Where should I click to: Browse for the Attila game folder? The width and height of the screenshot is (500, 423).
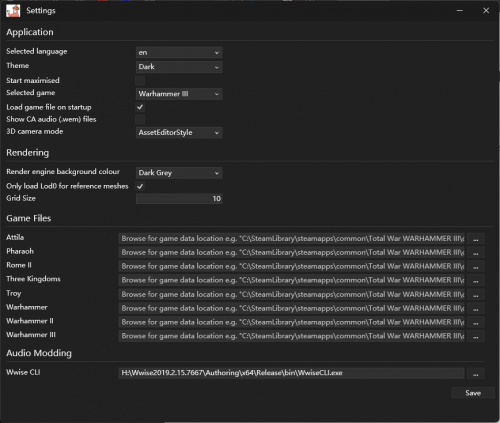click(476, 239)
